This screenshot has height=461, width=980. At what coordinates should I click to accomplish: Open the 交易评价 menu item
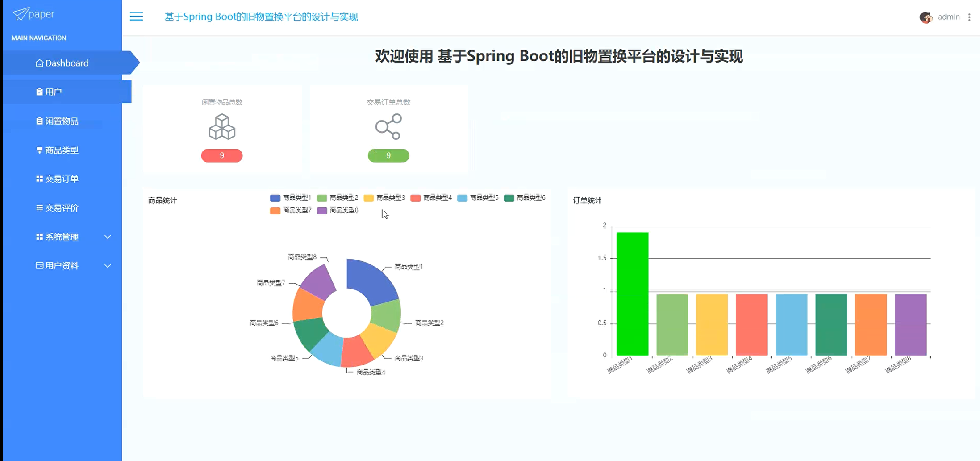[63, 208]
